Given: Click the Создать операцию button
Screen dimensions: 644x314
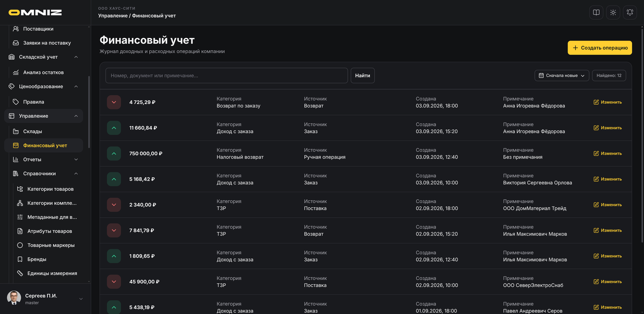Looking at the screenshot, I should point(600,48).
